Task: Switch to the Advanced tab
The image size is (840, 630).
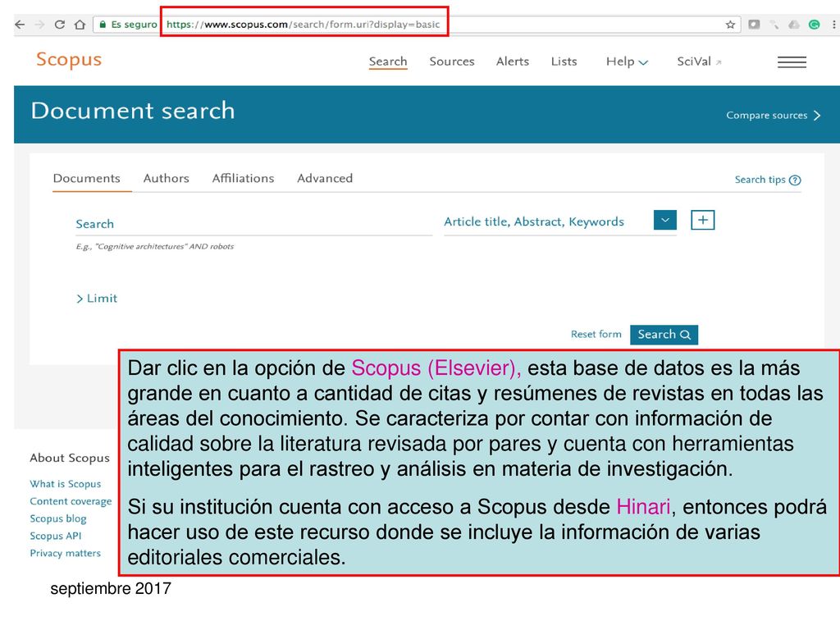Action: [x=325, y=178]
